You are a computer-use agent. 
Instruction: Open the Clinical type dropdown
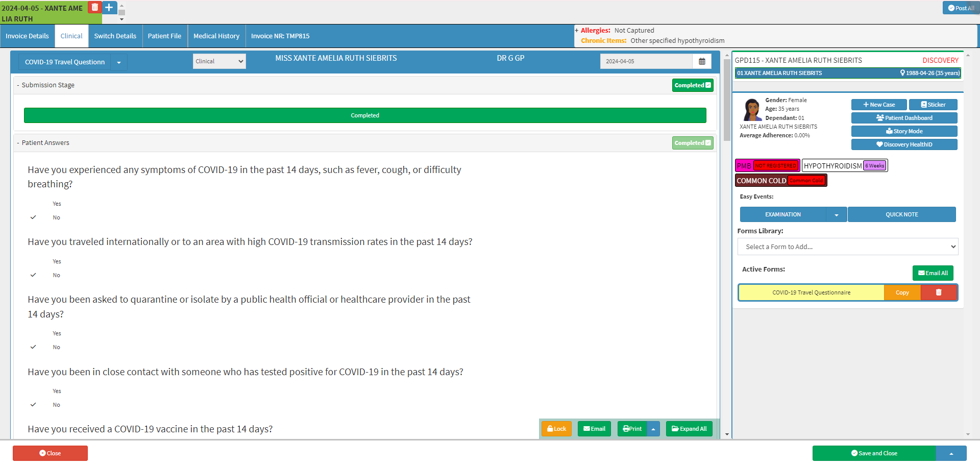coord(219,61)
